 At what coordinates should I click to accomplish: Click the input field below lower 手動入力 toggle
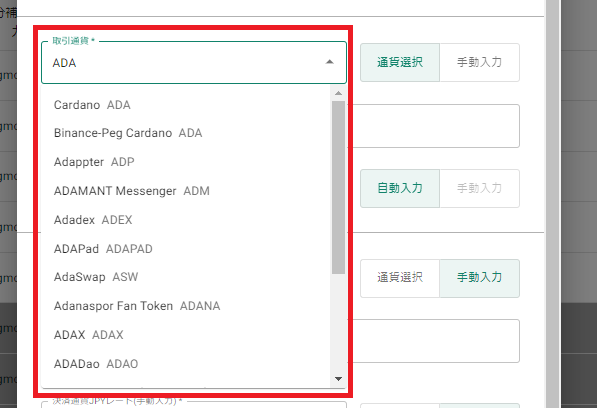click(x=436, y=341)
